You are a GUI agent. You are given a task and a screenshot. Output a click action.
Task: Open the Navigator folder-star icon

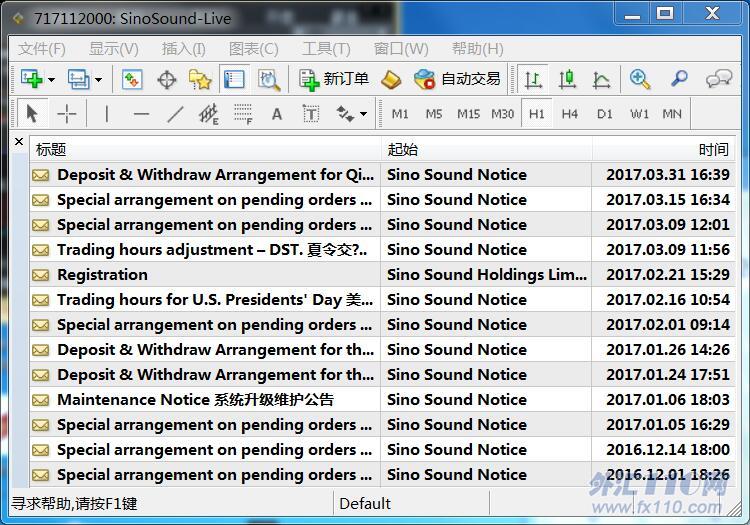[200, 79]
